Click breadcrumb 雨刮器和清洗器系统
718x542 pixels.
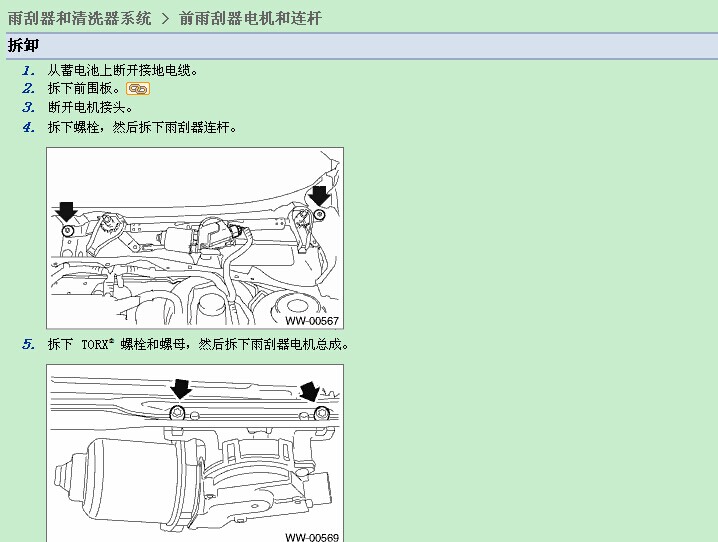click(x=80, y=18)
